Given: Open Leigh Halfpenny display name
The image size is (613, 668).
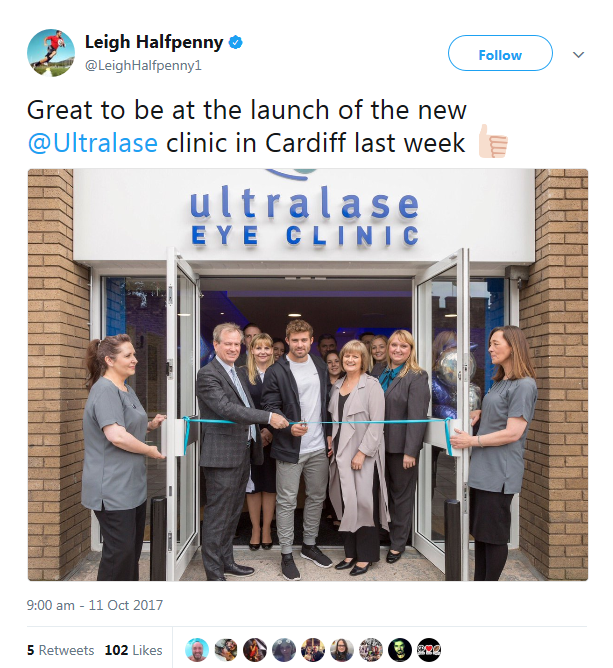Looking at the screenshot, I should pos(154,42).
